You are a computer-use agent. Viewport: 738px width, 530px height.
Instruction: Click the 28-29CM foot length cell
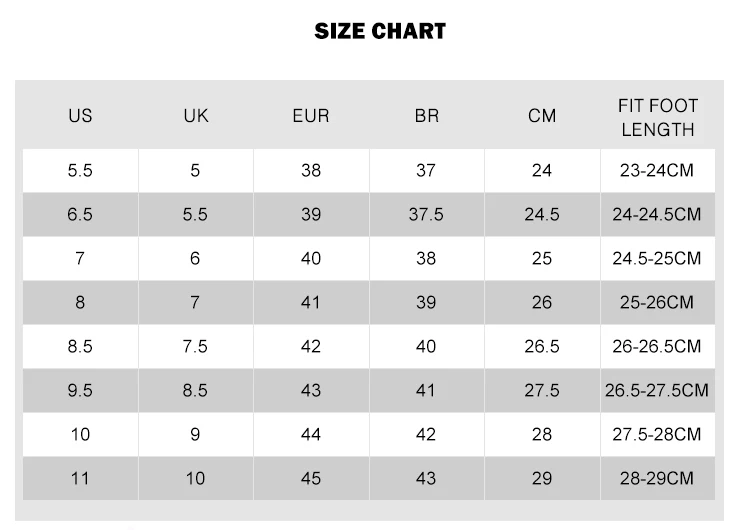coord(657,478)
